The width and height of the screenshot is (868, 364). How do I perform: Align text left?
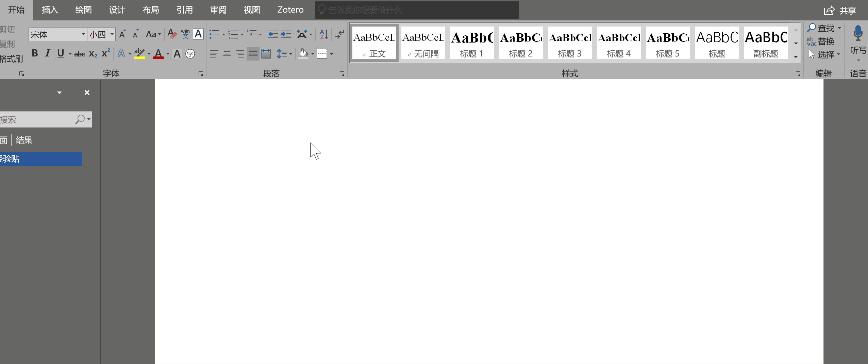click(x=214, y=54)
